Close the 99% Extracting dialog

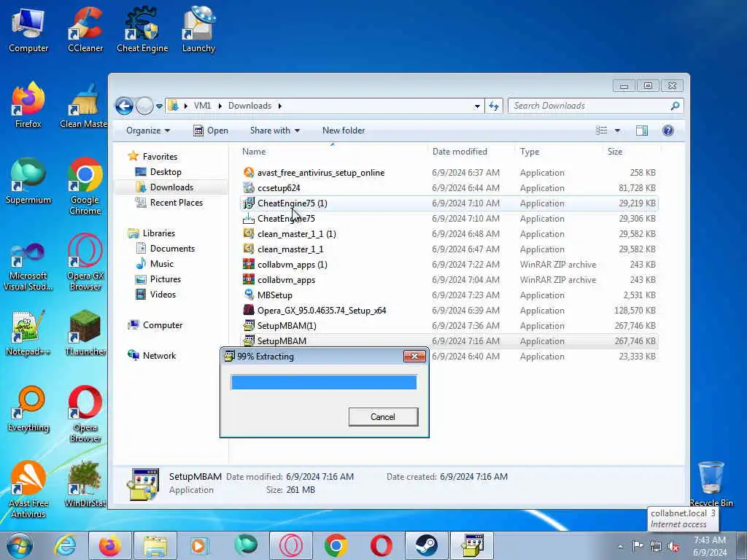(x=414, y=356)
